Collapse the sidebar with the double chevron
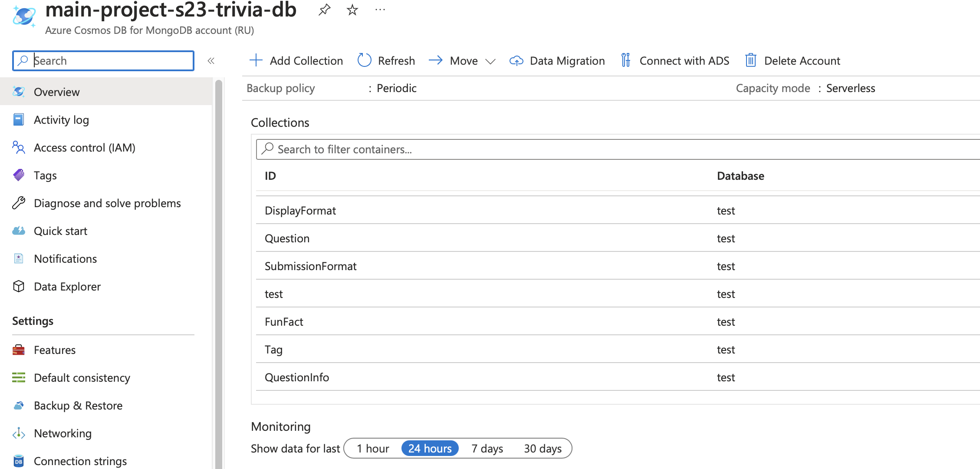Viewport: 980px width, 469px height. (x=211, y=61)
